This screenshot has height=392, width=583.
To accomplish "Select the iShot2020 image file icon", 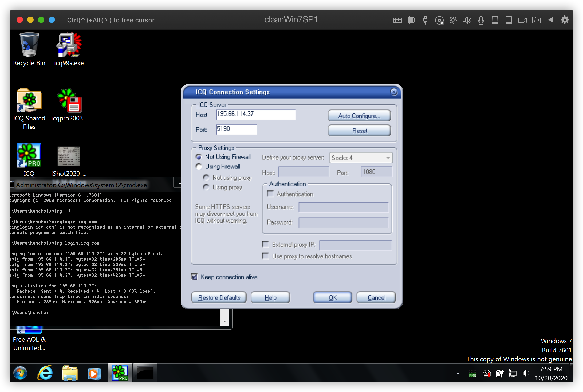I will click(69, 161).
